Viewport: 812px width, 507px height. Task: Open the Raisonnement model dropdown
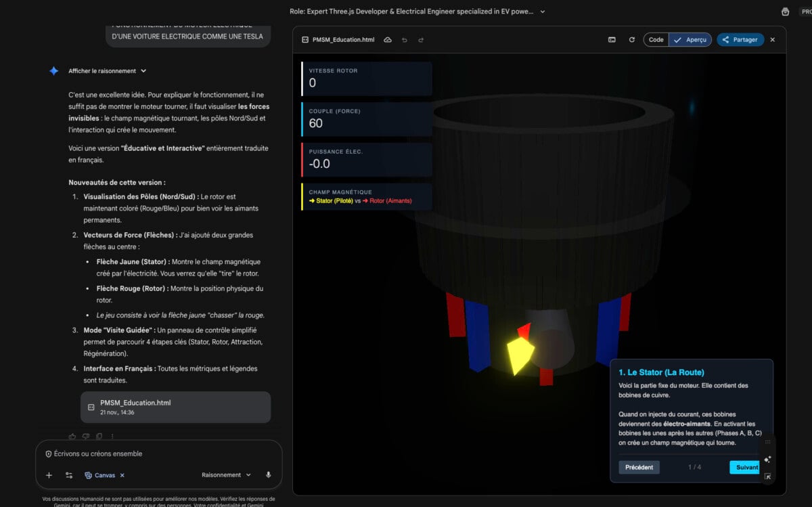[226, 475]
